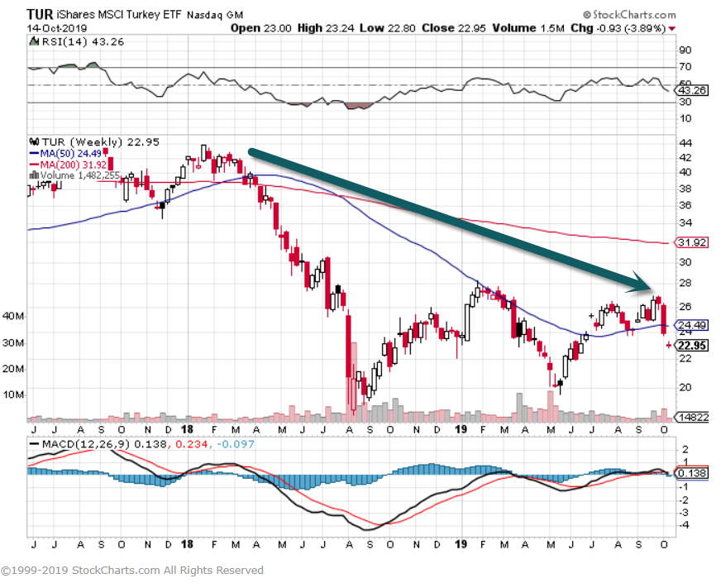The height and width of the screenshot is (588, 721).
Task: Click the iShares MSCI Turkey ETF name
Action: coord(119,15)
